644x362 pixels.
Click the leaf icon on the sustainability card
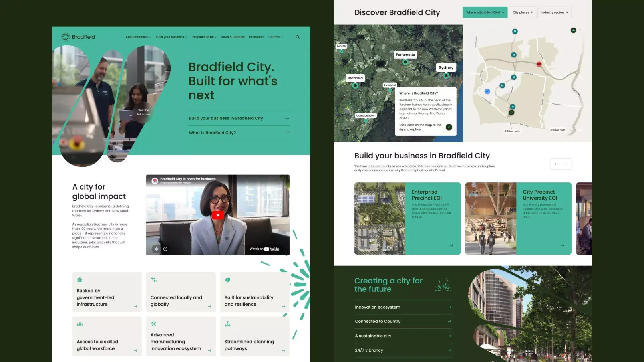[227, 280]
